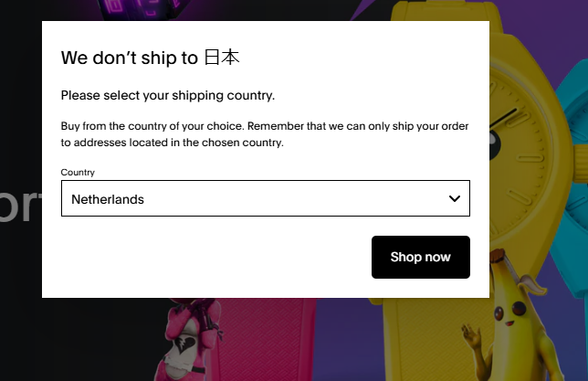Image resolution: width=588 pixels, height=381 pixels.
Task: Open the Country dropdown
Action: (x=265, y=198)
